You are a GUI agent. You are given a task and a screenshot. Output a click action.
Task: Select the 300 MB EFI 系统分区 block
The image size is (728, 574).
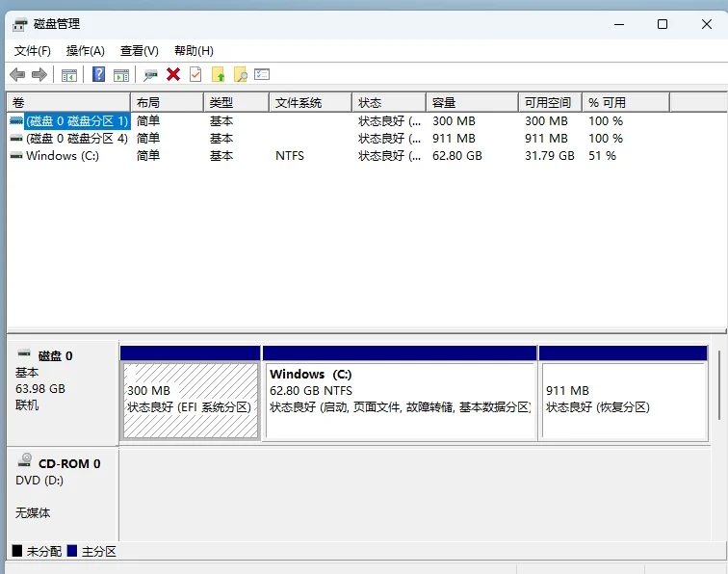tap(191, 401)
